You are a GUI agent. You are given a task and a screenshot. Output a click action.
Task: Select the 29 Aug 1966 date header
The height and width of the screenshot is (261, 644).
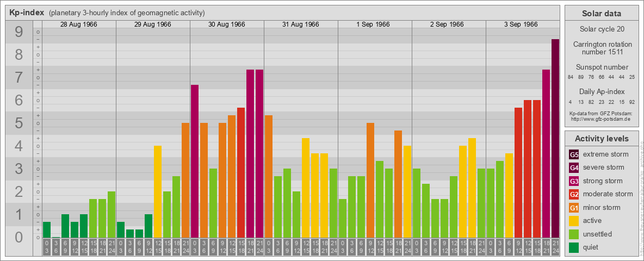(153, 24)
